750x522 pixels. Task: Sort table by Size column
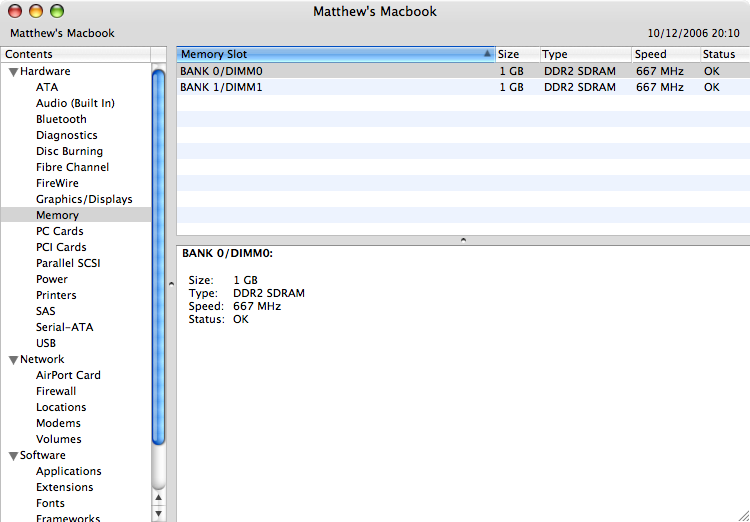[x=517, y=55]
